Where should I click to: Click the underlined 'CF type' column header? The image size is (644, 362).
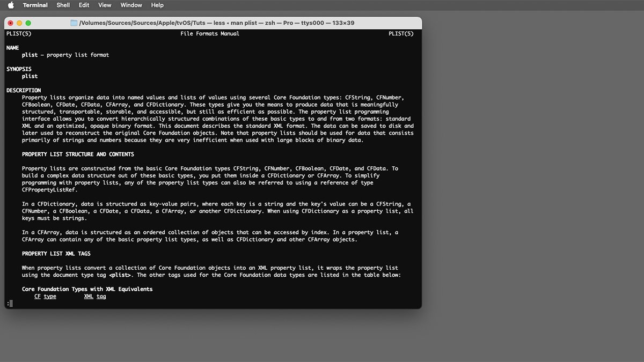tap(45, 296)
